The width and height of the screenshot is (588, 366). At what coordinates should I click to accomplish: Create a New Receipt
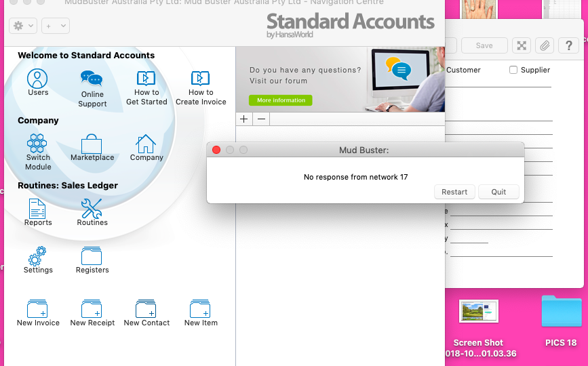coord(92,308)
